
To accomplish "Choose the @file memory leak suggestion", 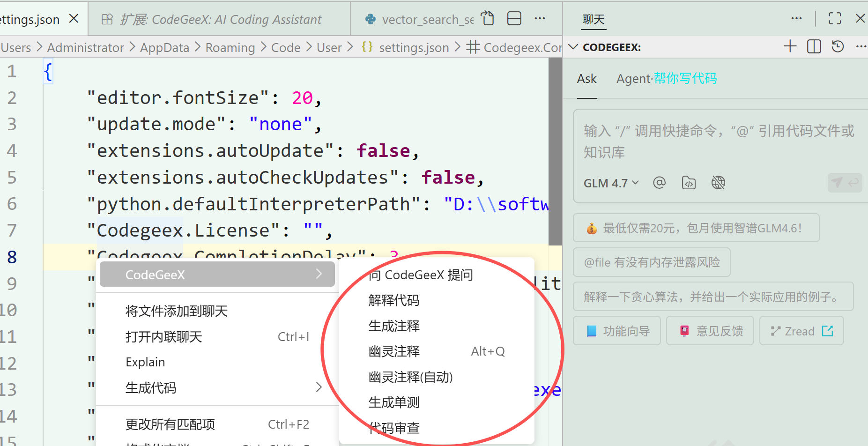I will [x=652, y=262].
